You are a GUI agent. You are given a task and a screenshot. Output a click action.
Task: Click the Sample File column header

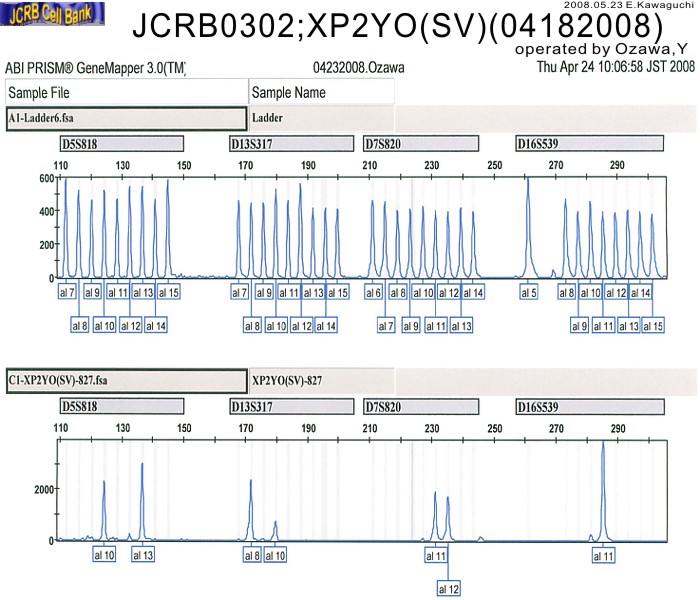point(125,92)
